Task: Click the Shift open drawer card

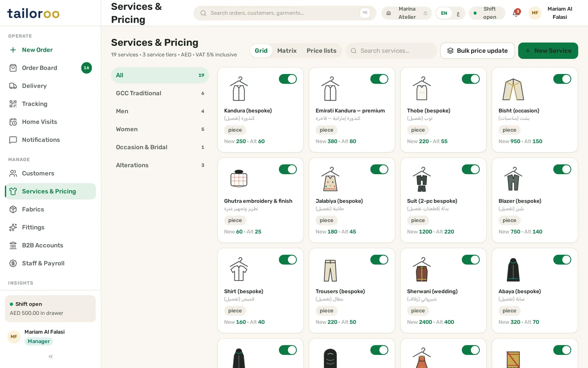Action: point(51,309)
